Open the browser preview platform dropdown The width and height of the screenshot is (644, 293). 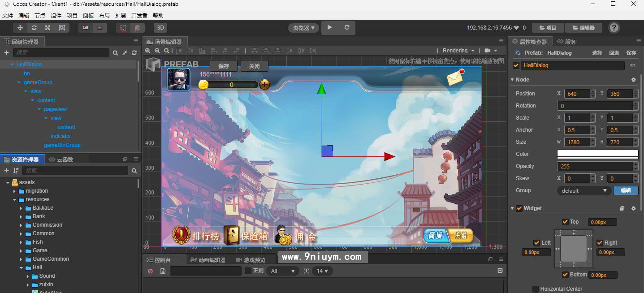pyautogui.click(x=303, y=28)
